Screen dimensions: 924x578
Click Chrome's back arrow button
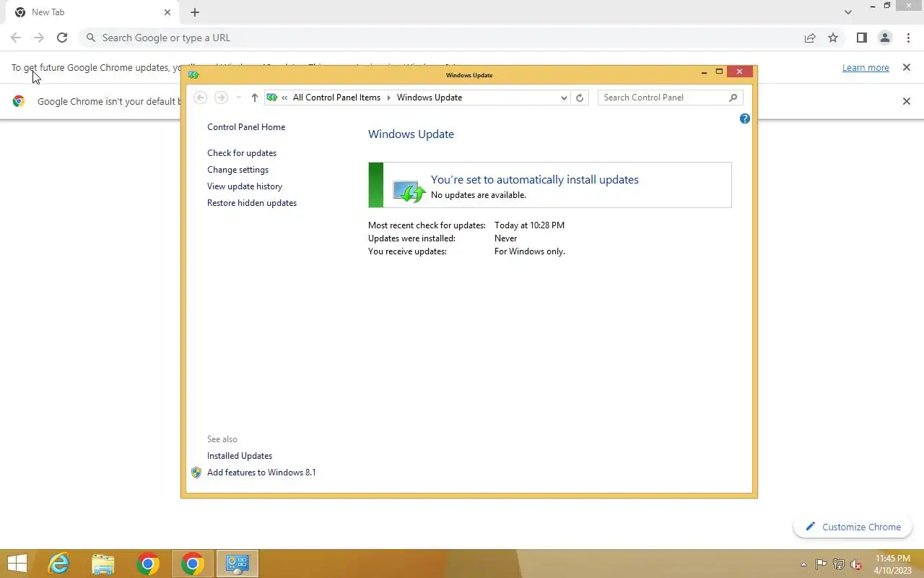click(x=16, y=38)
